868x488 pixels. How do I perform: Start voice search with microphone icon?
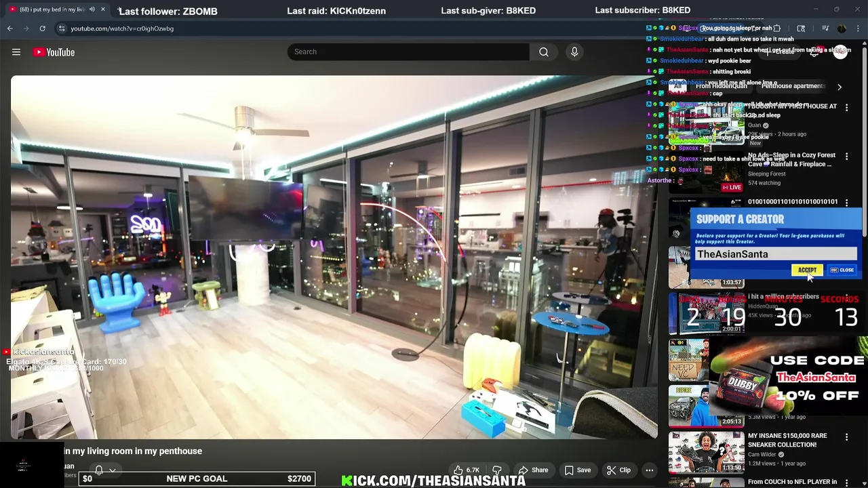pos(574,52)
